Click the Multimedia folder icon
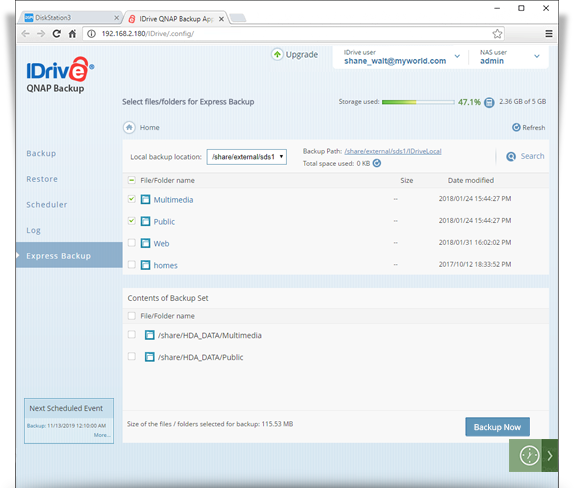This screenshot has height=488, width=574. coord(145,200)
